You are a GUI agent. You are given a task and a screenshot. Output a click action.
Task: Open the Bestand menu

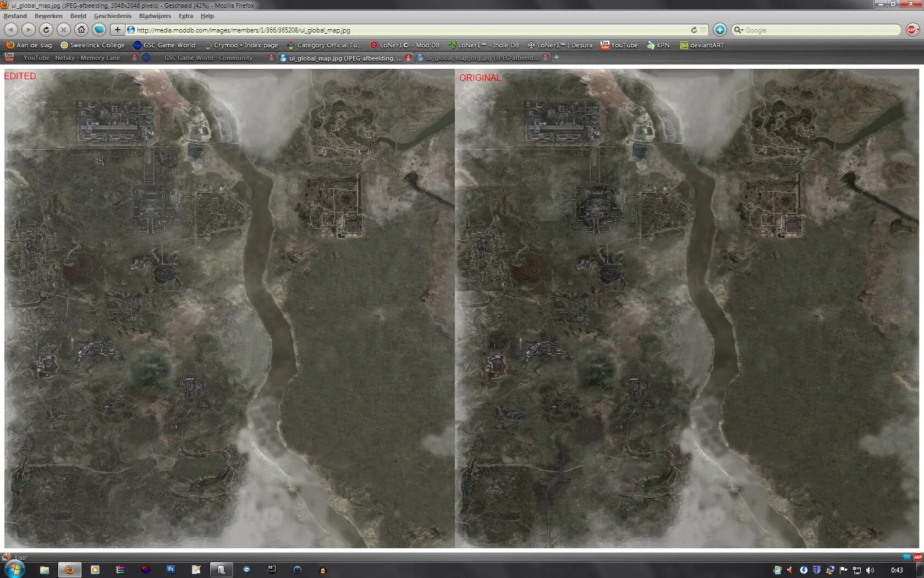15,16
